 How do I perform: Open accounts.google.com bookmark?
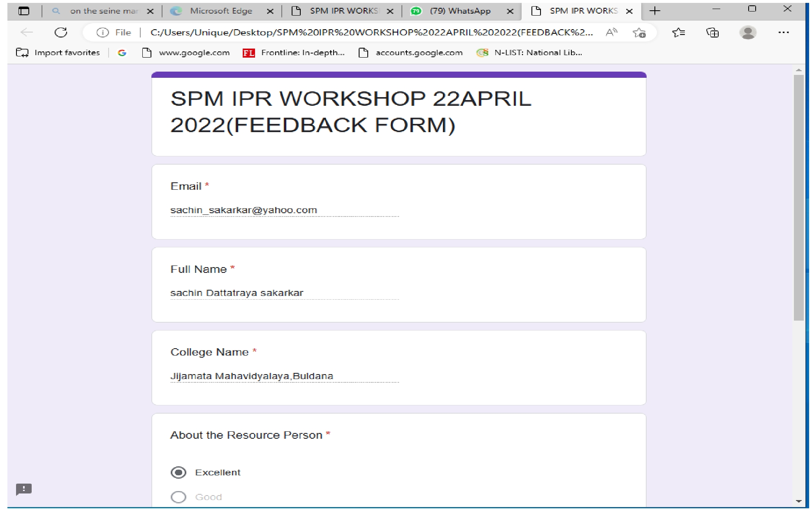click(411, 53)
